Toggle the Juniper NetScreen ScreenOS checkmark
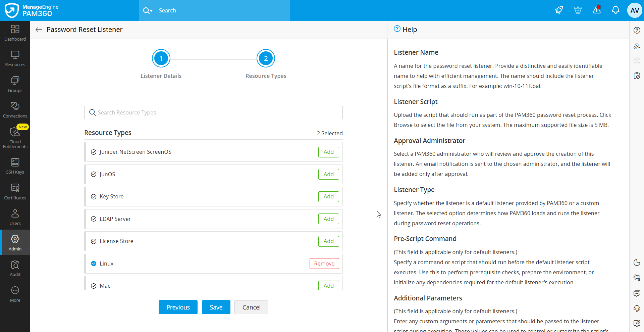 tap(94, 152)
